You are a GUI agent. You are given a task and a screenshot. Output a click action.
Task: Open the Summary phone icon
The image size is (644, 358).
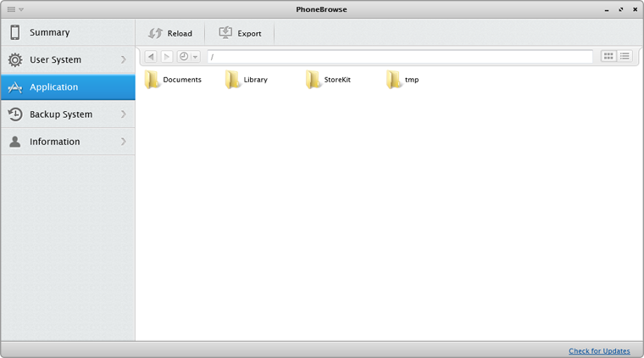[15, 32]
